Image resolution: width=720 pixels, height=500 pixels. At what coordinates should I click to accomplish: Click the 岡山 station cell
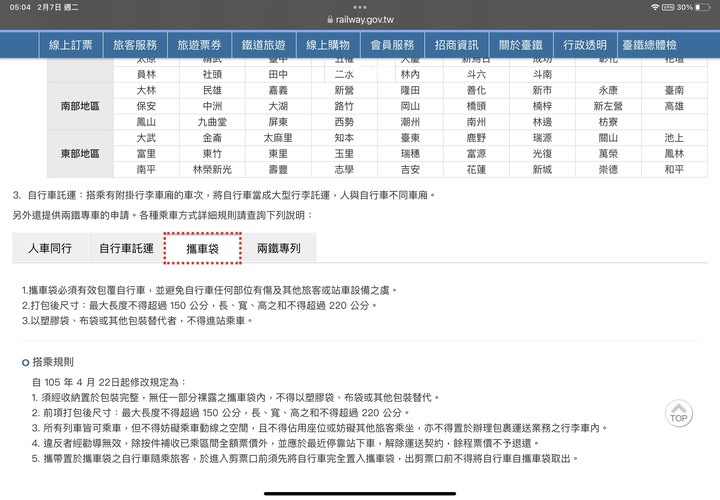[x=410, y=106]
